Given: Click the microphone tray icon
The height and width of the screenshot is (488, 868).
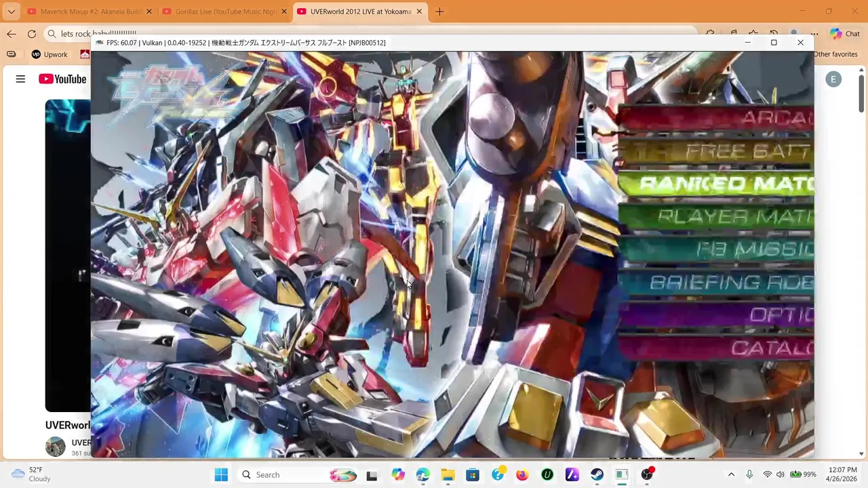Looking at the screenshot, I should pyautogui.click(x=749, y=474).
